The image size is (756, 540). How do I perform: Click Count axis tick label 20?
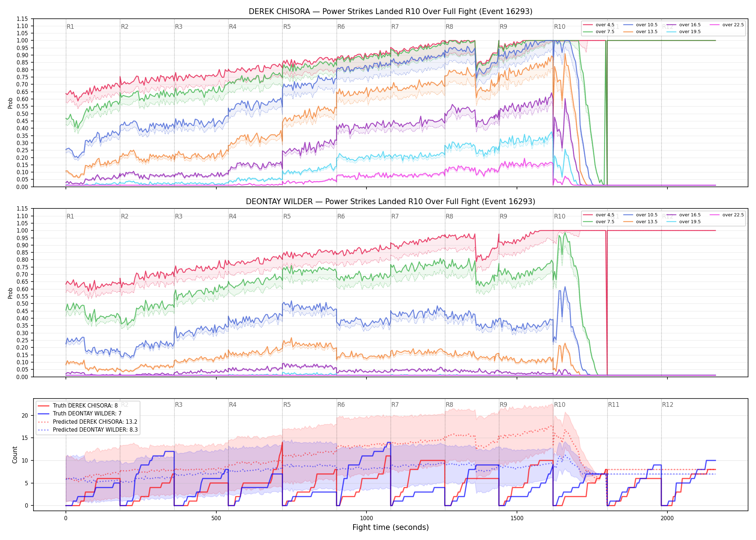tap(25, 415)
